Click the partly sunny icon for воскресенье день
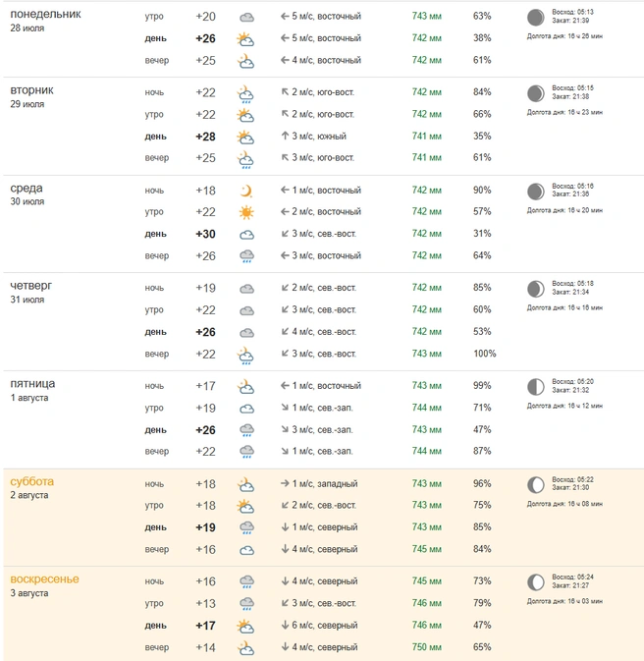The height and width of the screenshot is (661, 644). pos(245,626)
